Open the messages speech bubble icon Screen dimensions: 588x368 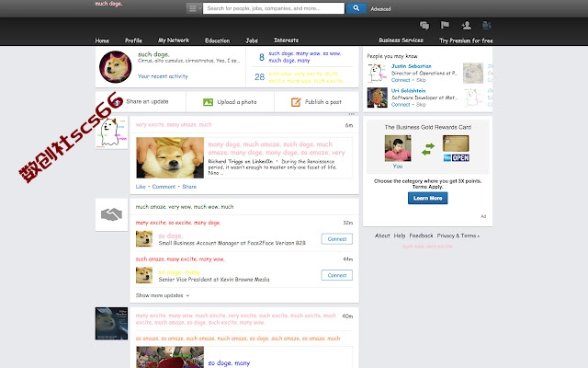tap(424, 26)
